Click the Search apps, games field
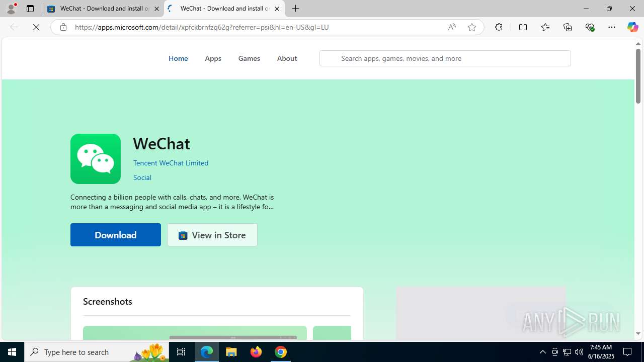The height and width of the screenshot is (362, 644). (445, 58)
